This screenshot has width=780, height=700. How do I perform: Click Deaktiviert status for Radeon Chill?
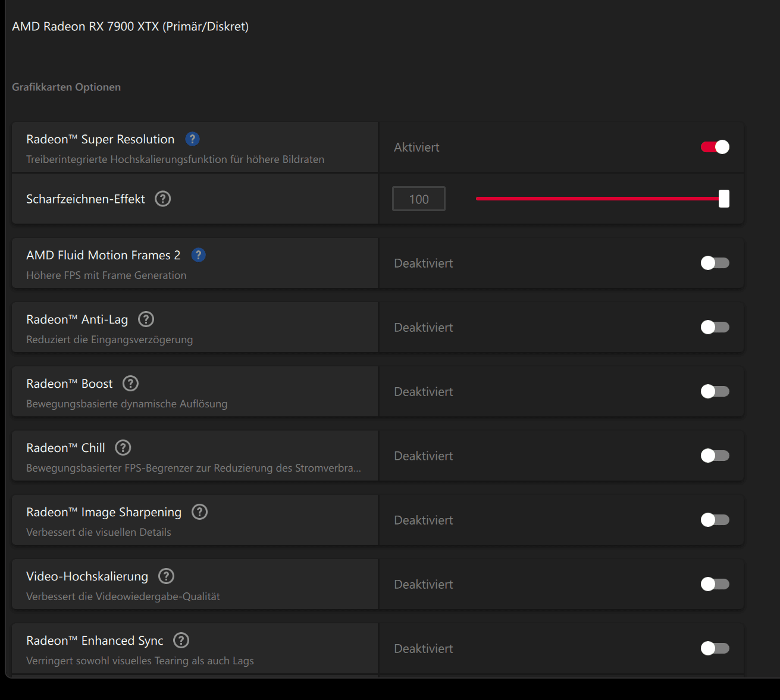tap(424, 456)
